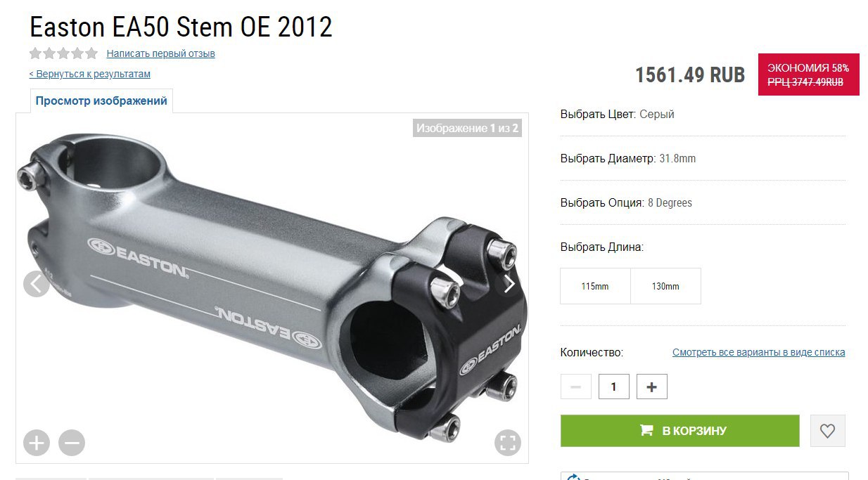Viewport: 868px width, 480px height.
Task: Zoom out of the stem image
Action: 72,443
